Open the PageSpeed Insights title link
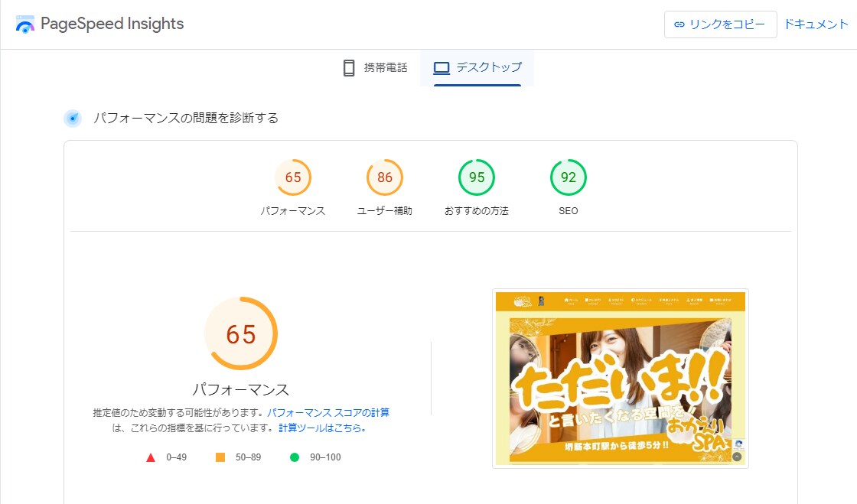Viewport: 857px width, 504px height. click(112, 24)
